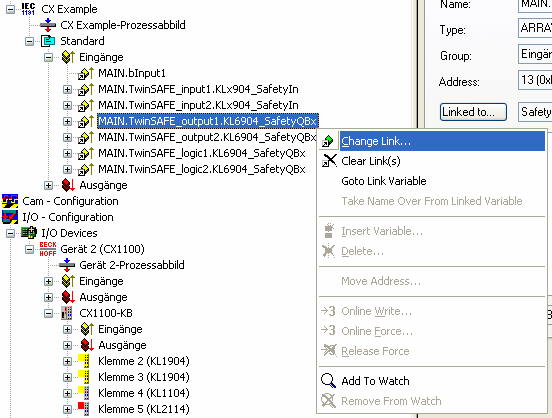The width and height of the screenshot is (552, 418).
Task: Click the I/O - Configuration icon
Action: tap(10, 217)
